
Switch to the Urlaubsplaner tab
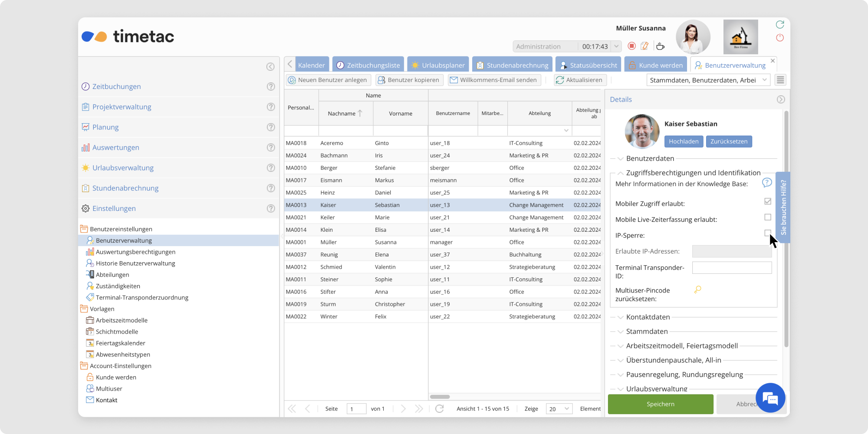point(438,65)
